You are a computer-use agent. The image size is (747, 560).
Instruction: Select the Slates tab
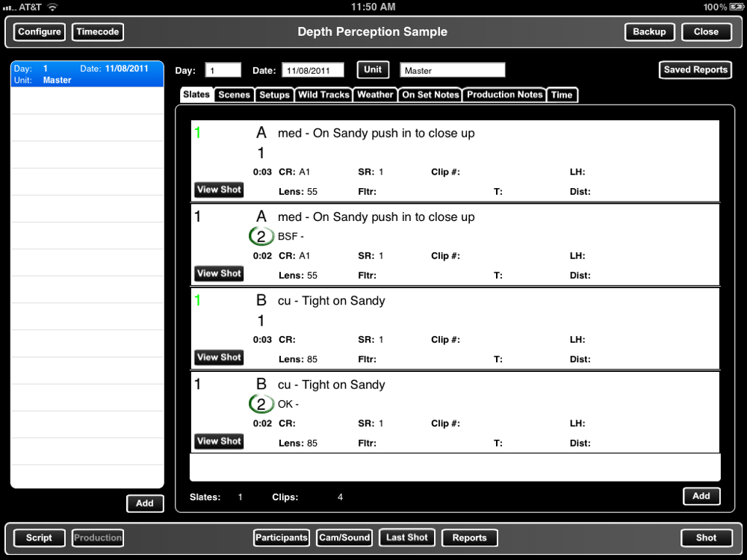[196, 95]
